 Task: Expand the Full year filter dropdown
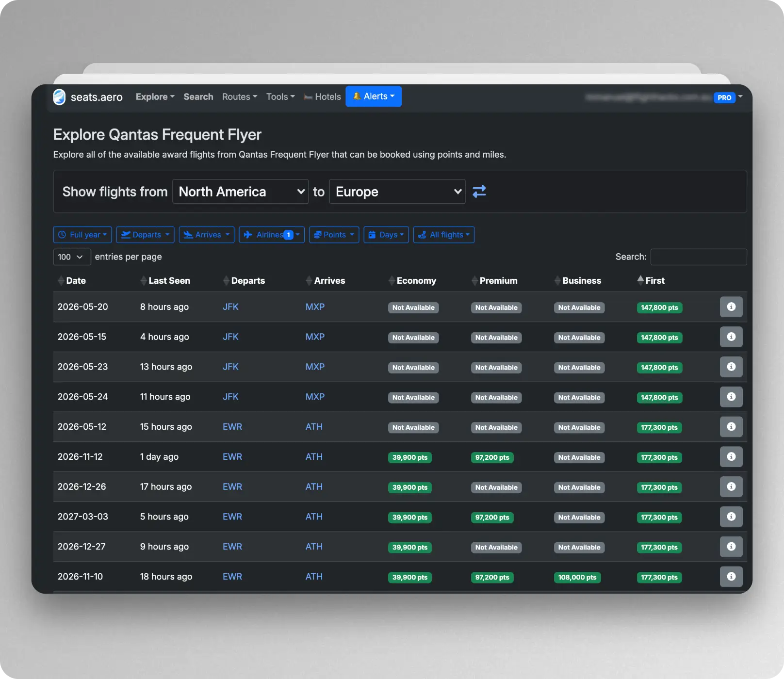point(82,235)
